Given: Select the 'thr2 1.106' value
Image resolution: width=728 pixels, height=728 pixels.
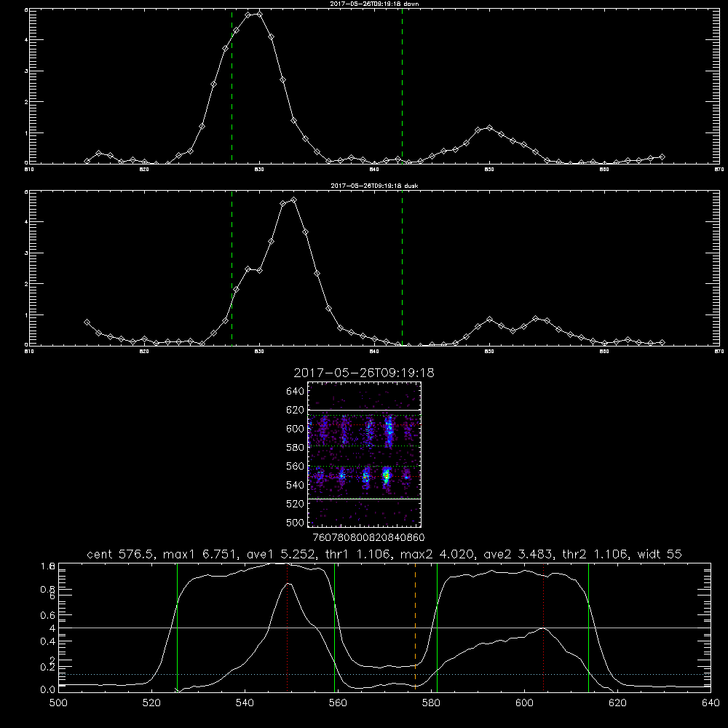Looking at the screenshot, I should 594,554.
